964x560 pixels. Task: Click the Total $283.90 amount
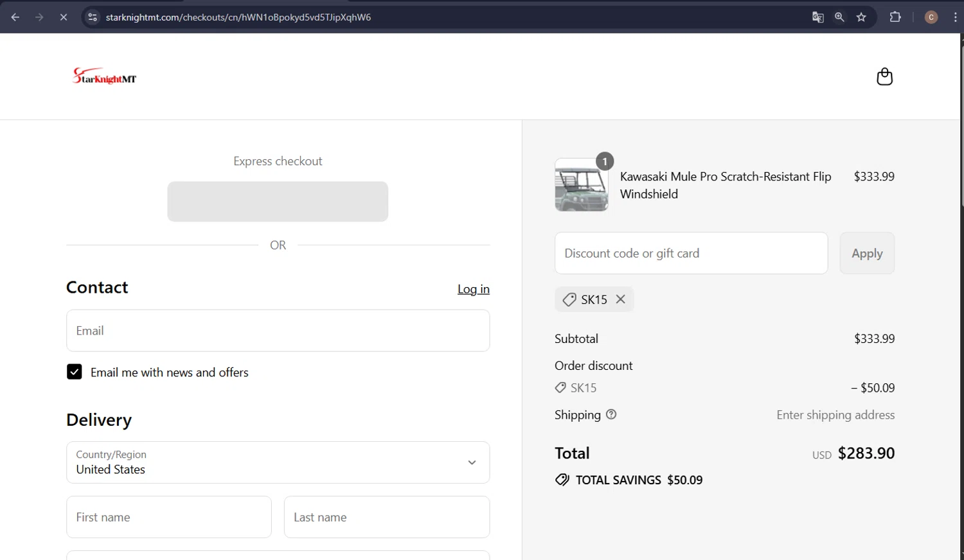coord(866,453)
